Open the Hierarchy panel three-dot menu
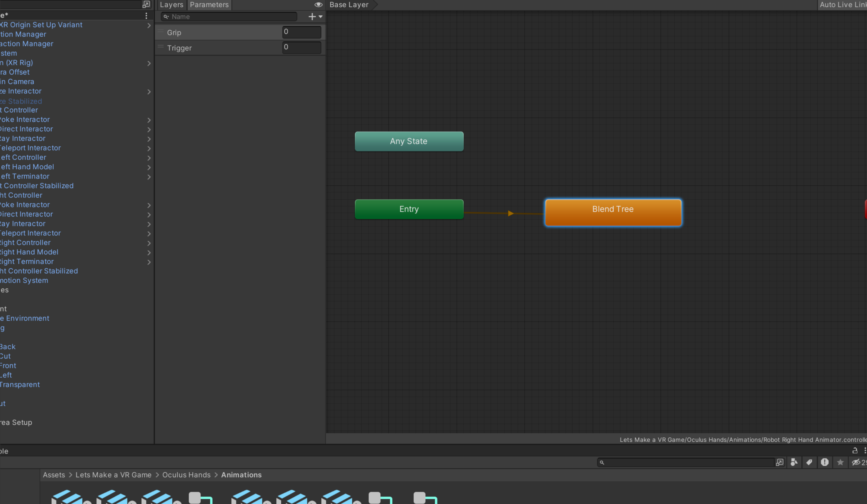 [146, 16]
